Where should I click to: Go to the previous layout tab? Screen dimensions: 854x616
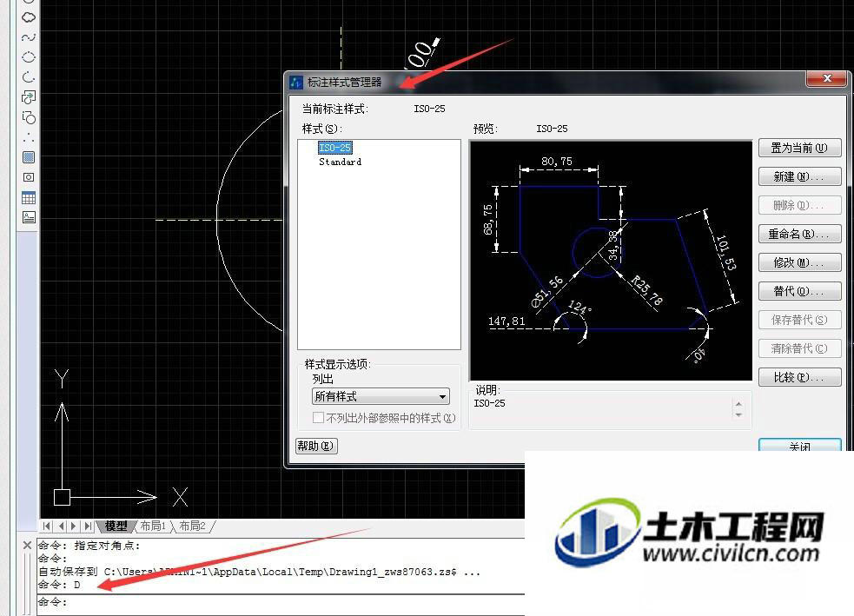(x=61, y=527)
